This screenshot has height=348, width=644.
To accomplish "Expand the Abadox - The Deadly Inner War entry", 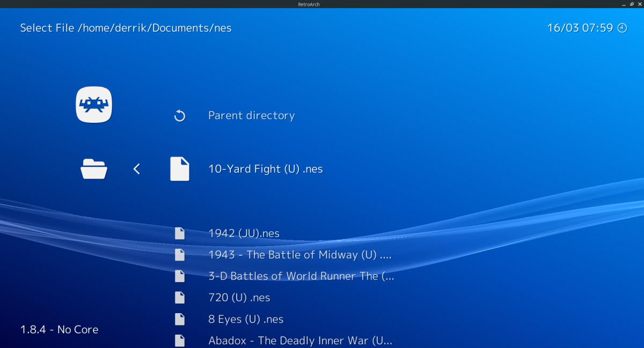I will tap(300, 340).
